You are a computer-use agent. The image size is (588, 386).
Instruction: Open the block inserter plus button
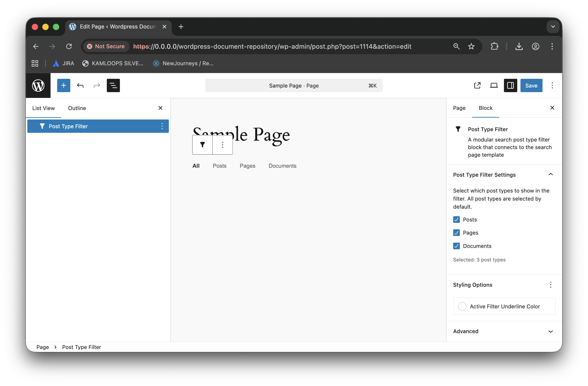pyautogui.click(x=63, y=85)
